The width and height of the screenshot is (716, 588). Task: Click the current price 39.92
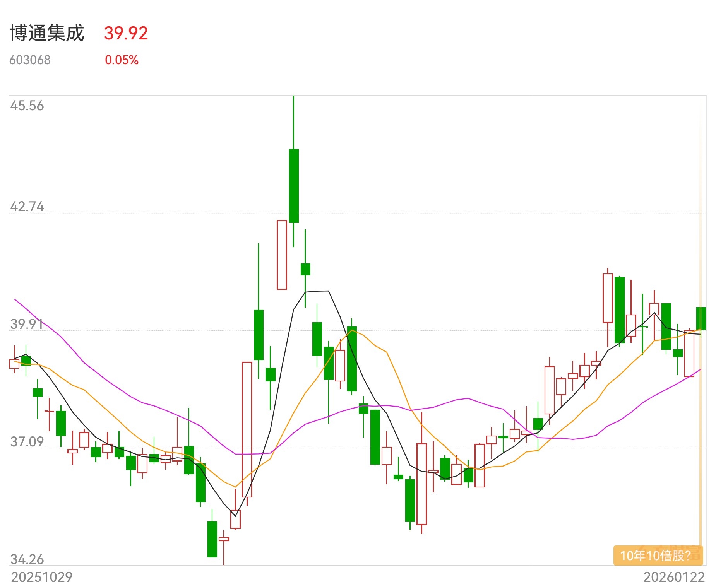point(126,33)
